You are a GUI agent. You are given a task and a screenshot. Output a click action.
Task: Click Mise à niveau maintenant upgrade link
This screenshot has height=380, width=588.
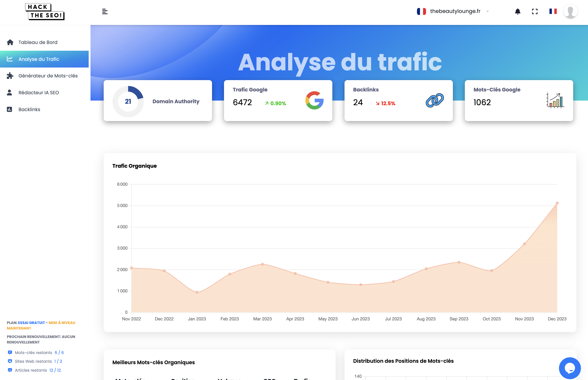[41, 325]
